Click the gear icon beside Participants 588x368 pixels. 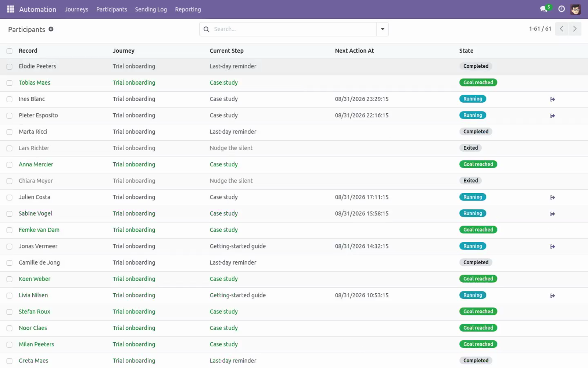point(51,29)
